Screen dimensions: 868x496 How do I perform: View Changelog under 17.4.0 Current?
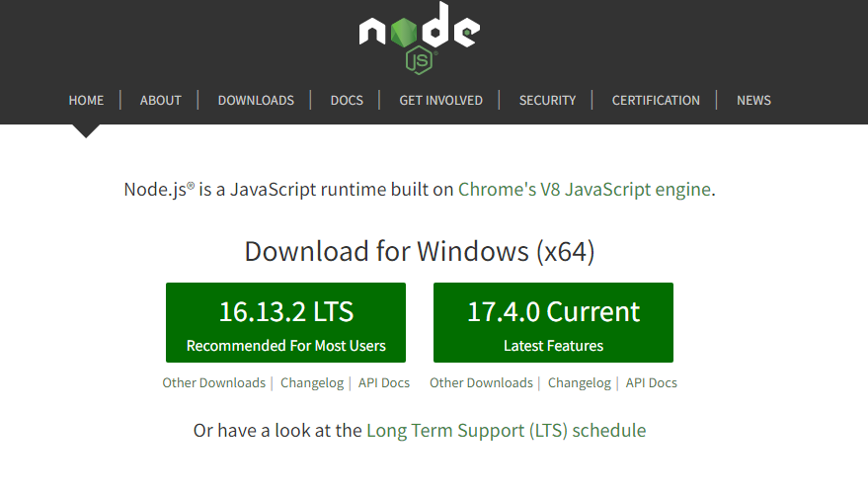(x=579, y=383)
